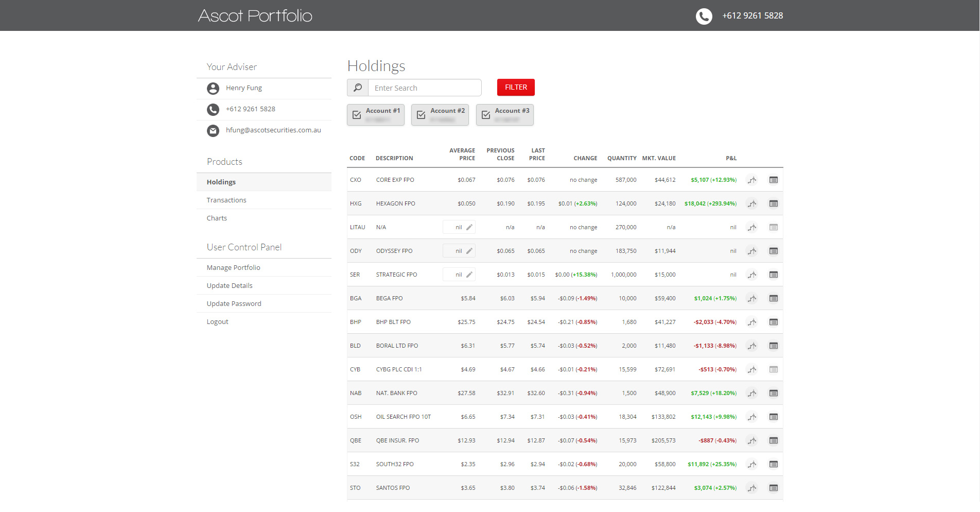Open transactions list icon for HXG row
Screen dimensions: 980x512
[773, 203]
